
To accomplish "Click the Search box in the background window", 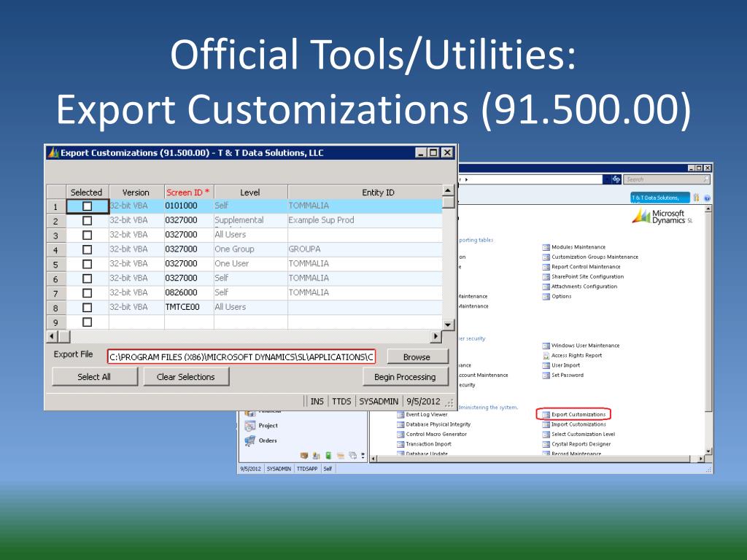I will (667, 179).
